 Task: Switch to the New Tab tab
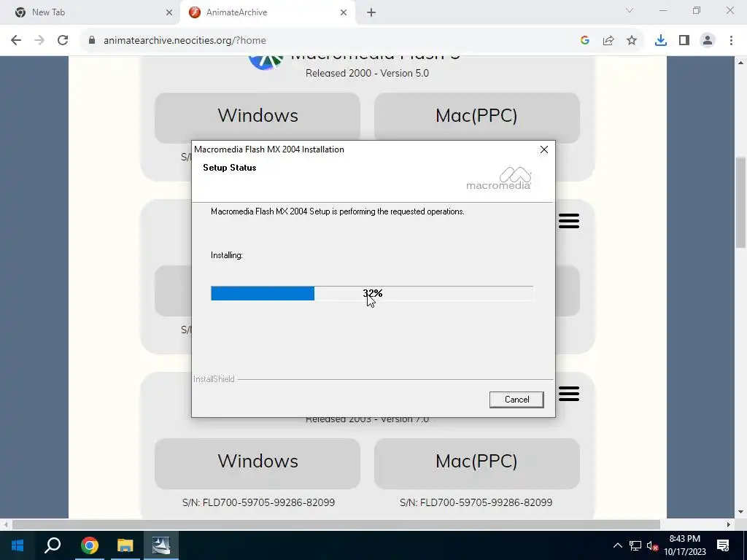pyautogui.click(x=90, y=12)
